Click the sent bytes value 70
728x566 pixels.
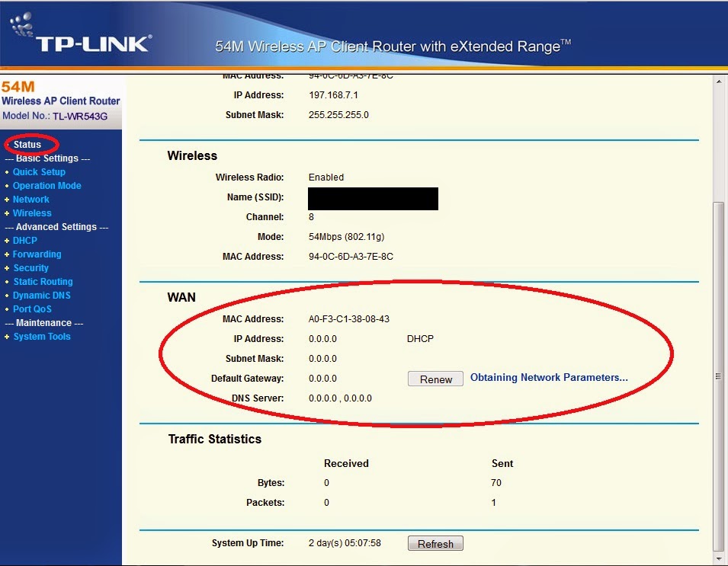[x=495, y=482]
